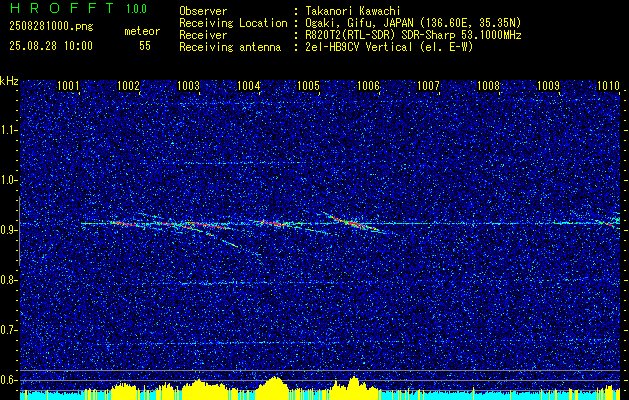Click the 0.8 kHz axis label

click(x=9, y=280)
